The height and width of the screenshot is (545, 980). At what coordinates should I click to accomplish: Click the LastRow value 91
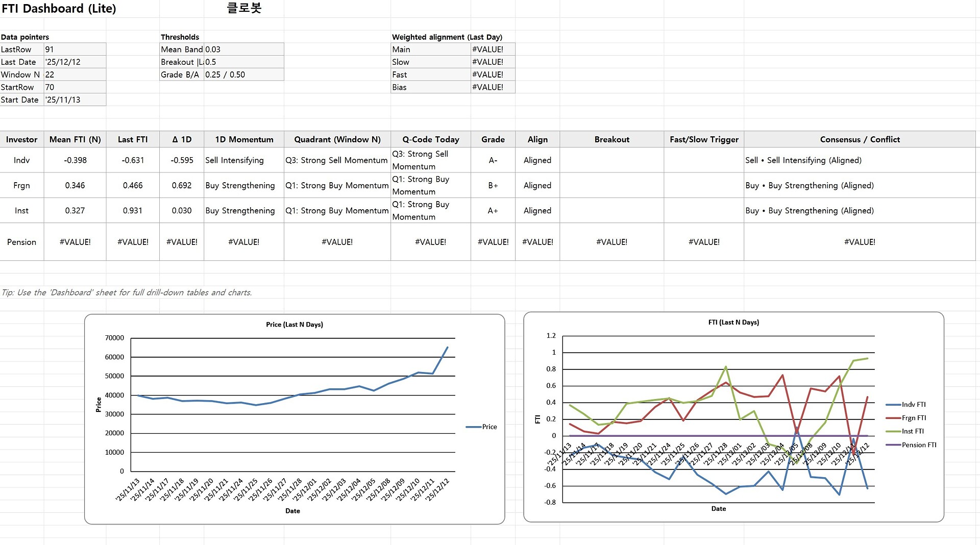point(75,49)
